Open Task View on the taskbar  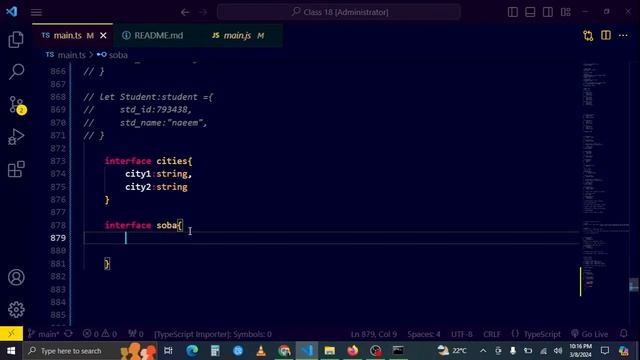168,351
